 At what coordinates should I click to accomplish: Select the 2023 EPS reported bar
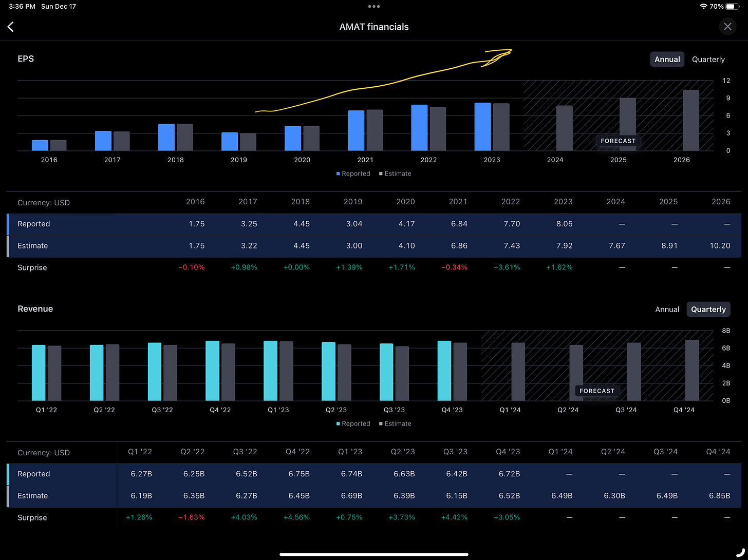tap(482, 127)
